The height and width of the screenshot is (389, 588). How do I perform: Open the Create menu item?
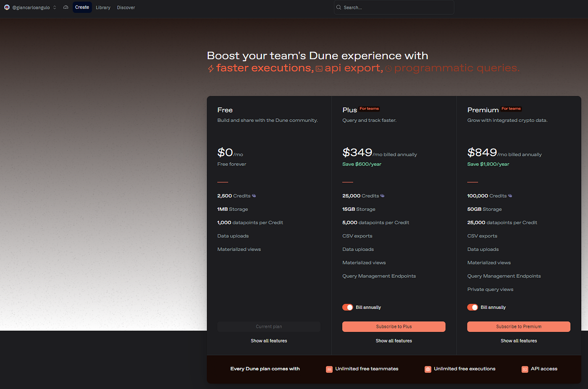[82, 7]
